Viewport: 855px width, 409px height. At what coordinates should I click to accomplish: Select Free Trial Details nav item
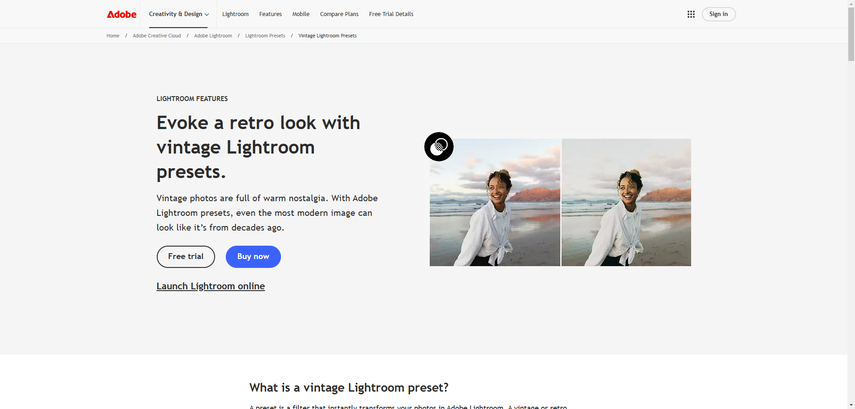point(391,14)
